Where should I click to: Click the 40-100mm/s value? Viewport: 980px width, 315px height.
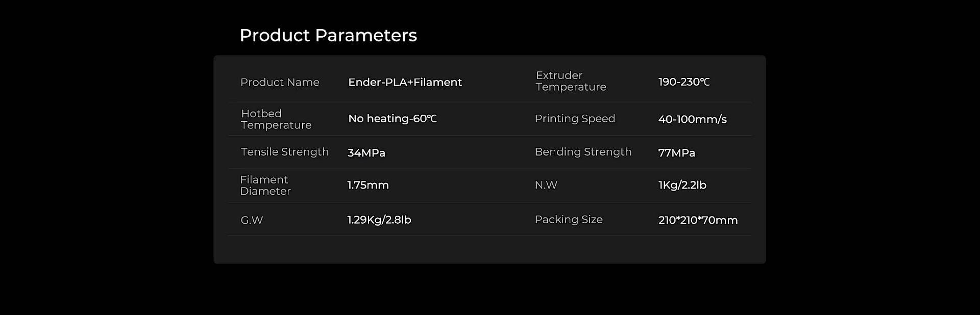[x=692, y=119]
